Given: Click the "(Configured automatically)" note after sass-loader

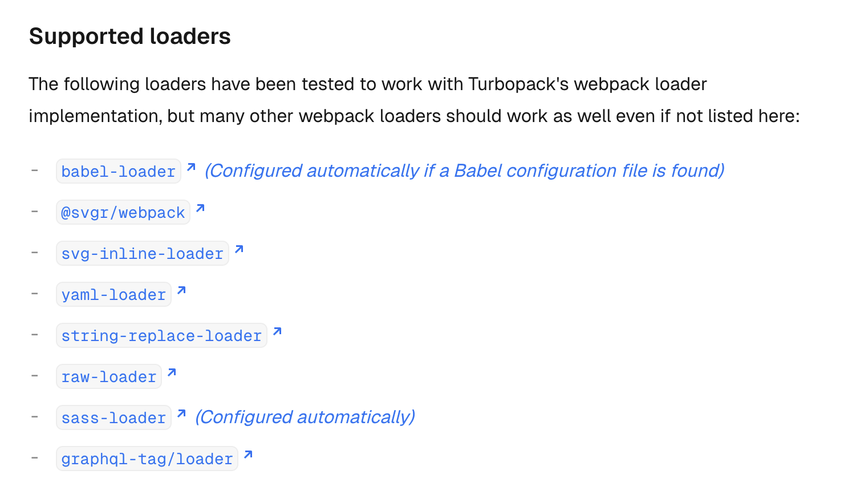Looking at the screenshot, I should pyautogui.click(x=305, y=417).
